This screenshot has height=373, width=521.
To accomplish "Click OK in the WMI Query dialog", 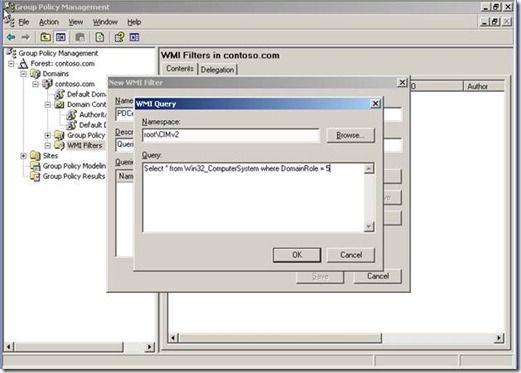I will 297,255.
